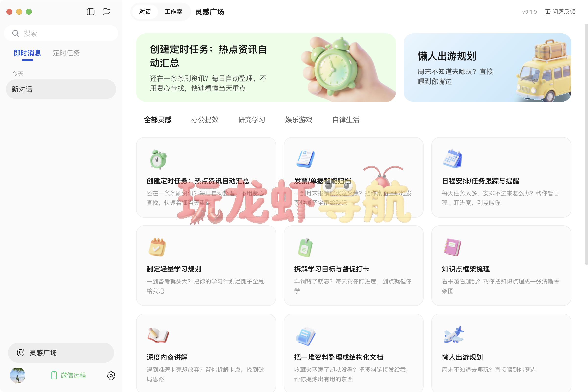Open the 懒人出游规划 blue banner

pos(487,68)
